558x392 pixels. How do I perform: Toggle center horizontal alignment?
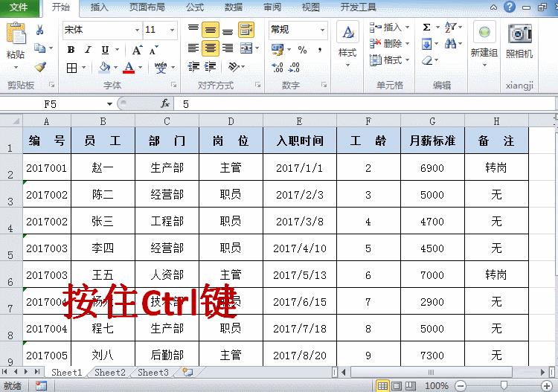(x=211, y=48)
